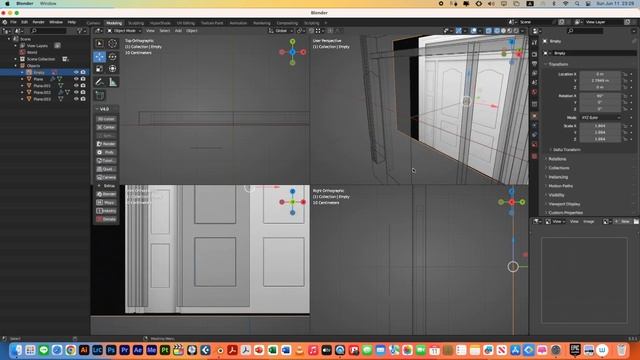The width and height of the screenshot is (640, 360).
Task: Open the View Layer properties tab icon
Action: point(534,73)
